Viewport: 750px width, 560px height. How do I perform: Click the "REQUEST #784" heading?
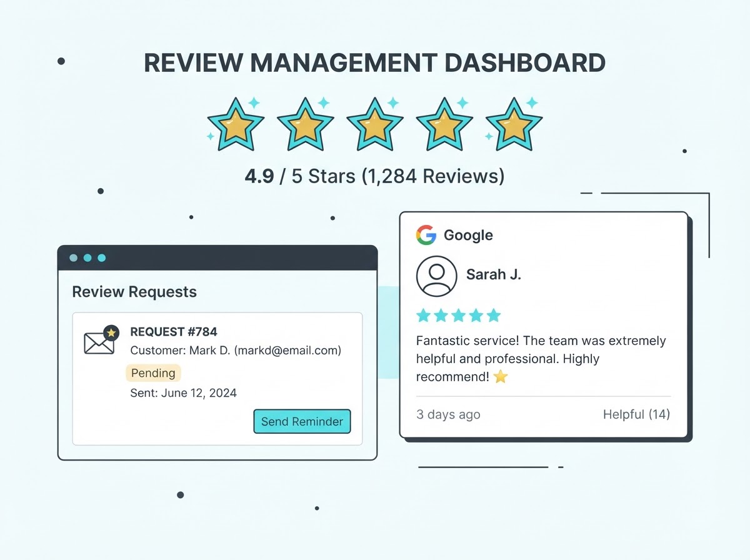point(174,332)
